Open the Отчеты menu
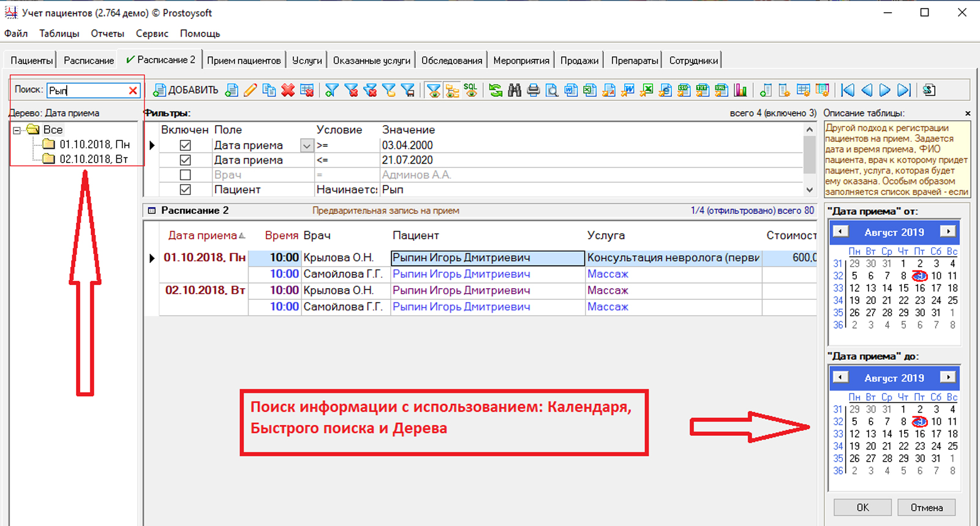Screen dimensions: 980x526 click(x=108, y=34)
